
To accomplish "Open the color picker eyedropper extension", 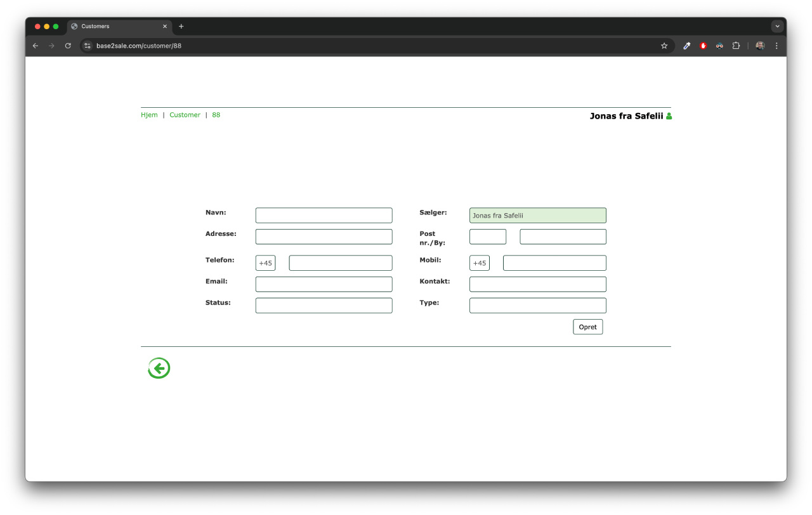I will coord(686,46).
